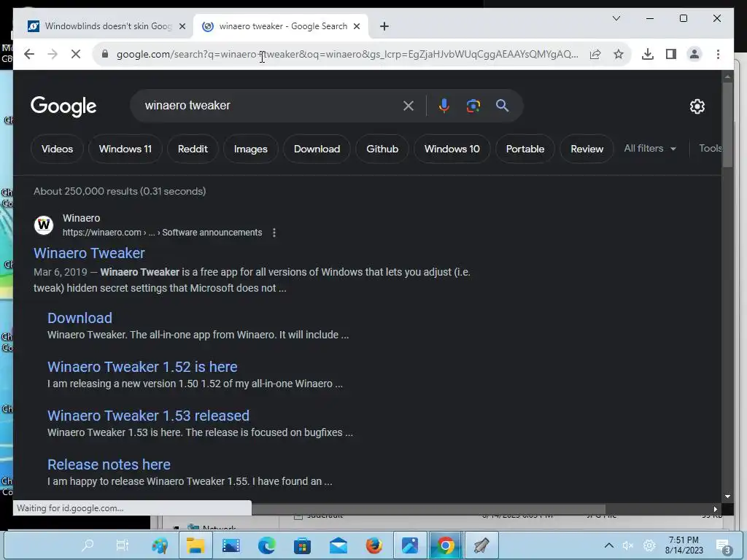The image size is (747, 560).
Task: Open a new Chrome tab
Action: click(384, 26)
